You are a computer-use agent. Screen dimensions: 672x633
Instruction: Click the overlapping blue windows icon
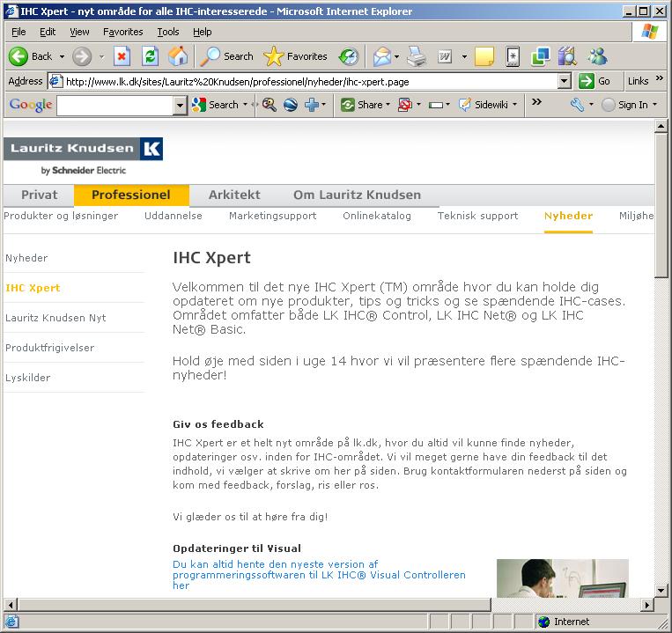click(x=540, y=56)
